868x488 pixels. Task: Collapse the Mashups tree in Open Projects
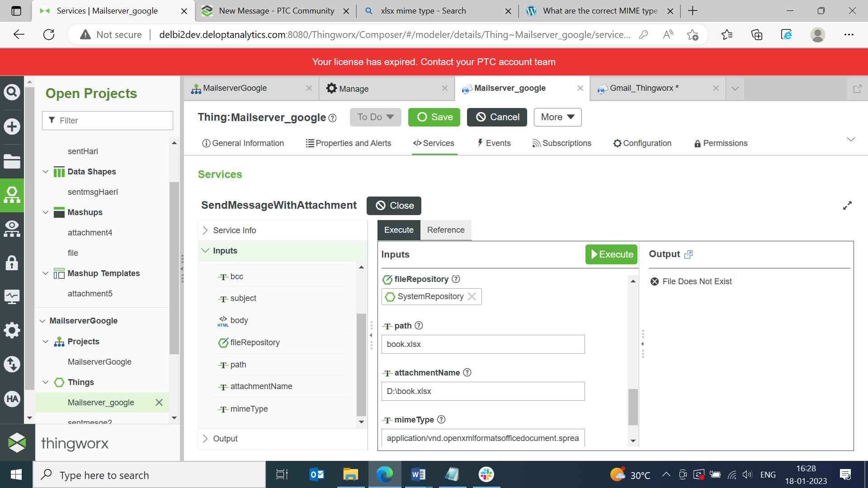[x=45, y=212]
